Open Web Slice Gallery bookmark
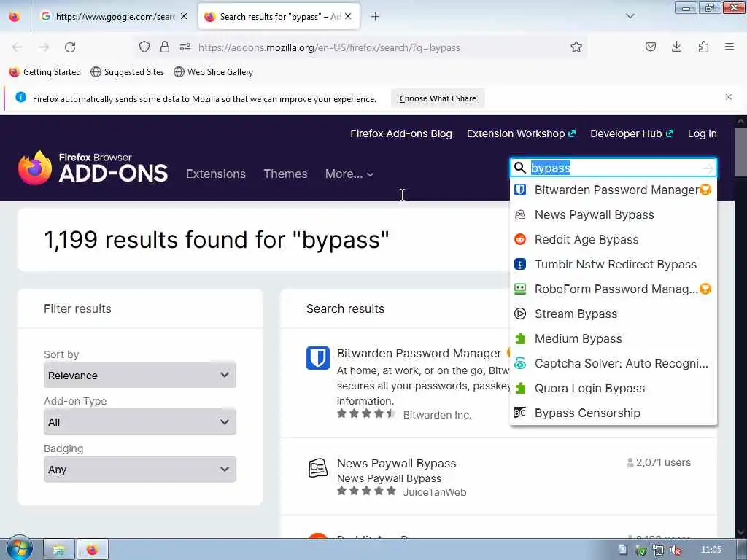 click(x=214, y=72)
